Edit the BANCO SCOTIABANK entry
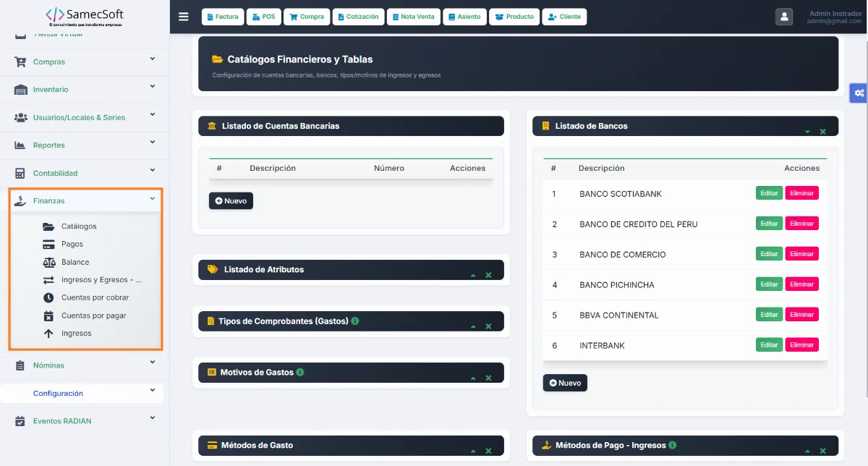The width and height of the screenshot is (868, 466). [x=769, y=193]
